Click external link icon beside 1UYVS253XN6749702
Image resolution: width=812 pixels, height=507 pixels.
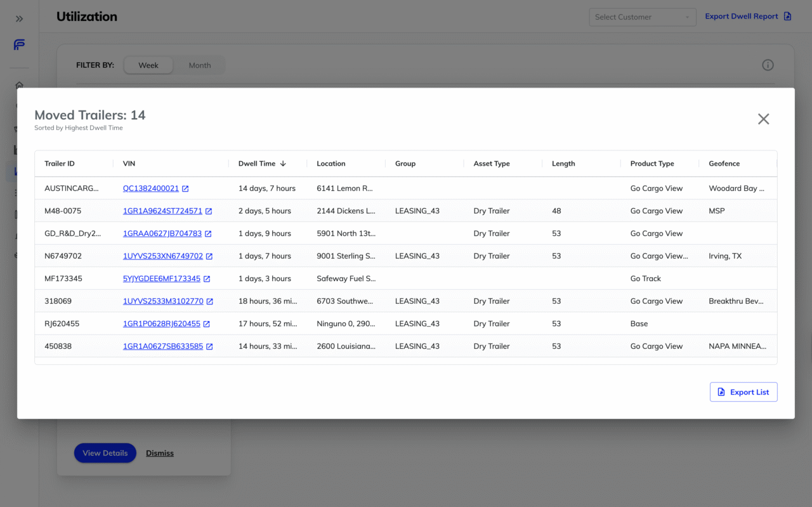209,256
